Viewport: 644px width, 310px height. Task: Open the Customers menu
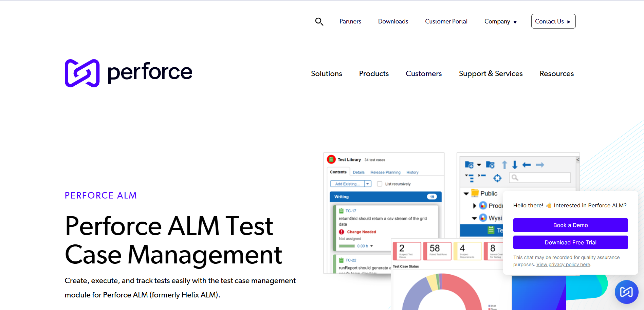point(424,73)
